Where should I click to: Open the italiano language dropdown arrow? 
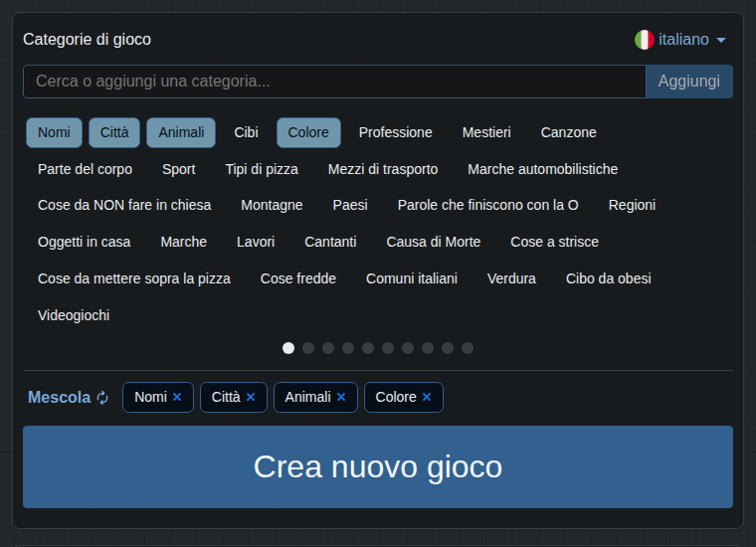tap(721, 40)
